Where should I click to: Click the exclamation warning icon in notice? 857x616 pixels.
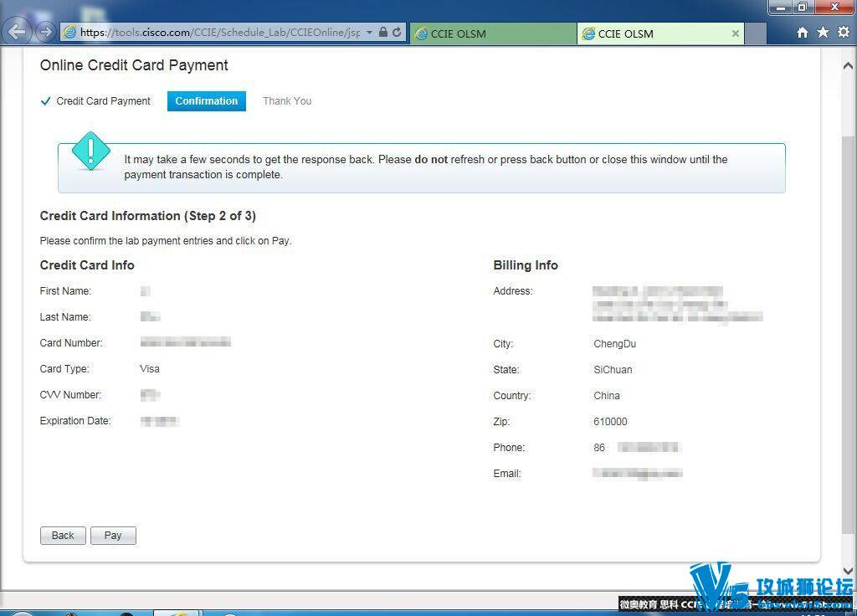pyautogui.click(x=90, y=151)
